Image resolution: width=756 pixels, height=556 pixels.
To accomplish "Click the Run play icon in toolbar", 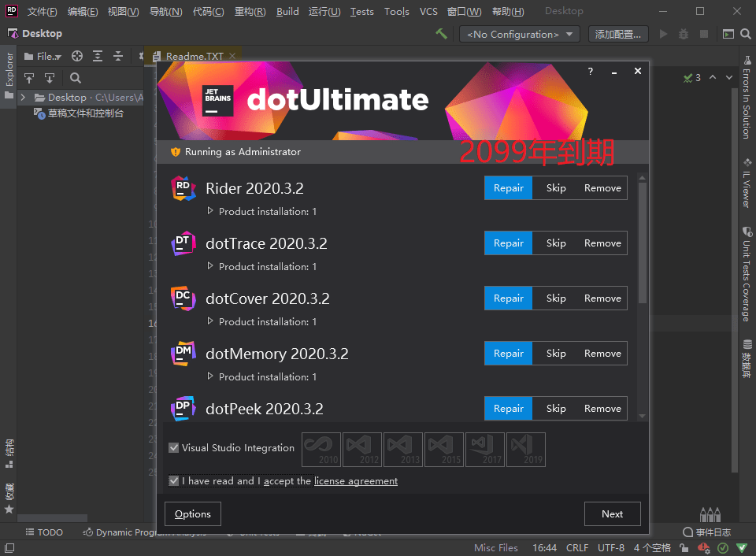I will click(x=663, y=34).
